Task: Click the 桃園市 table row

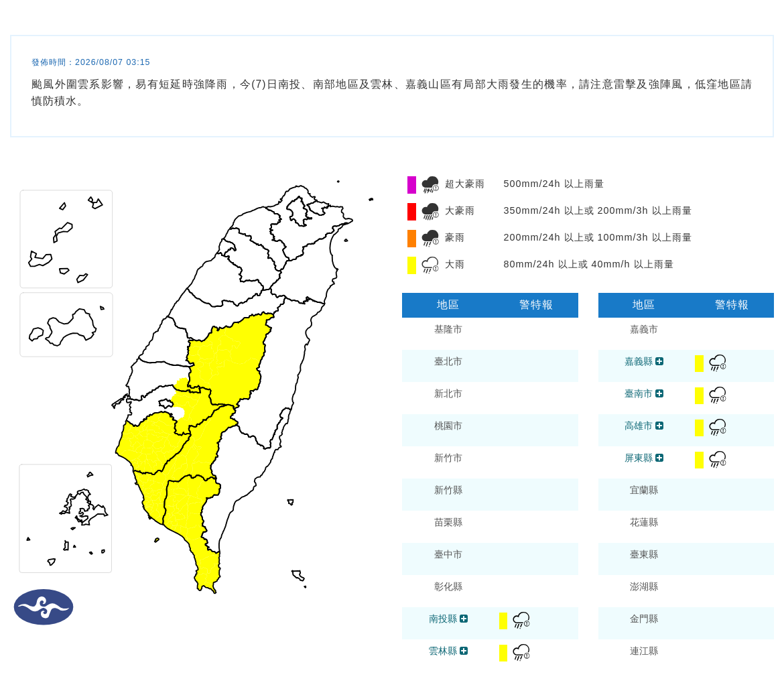Action: click(490, 430)
